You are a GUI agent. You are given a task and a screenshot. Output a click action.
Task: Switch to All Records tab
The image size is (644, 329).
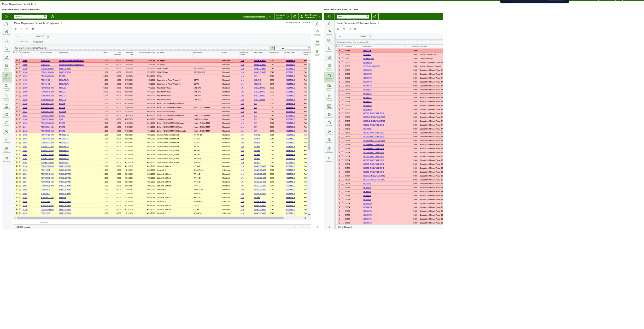tap(22, 42)
